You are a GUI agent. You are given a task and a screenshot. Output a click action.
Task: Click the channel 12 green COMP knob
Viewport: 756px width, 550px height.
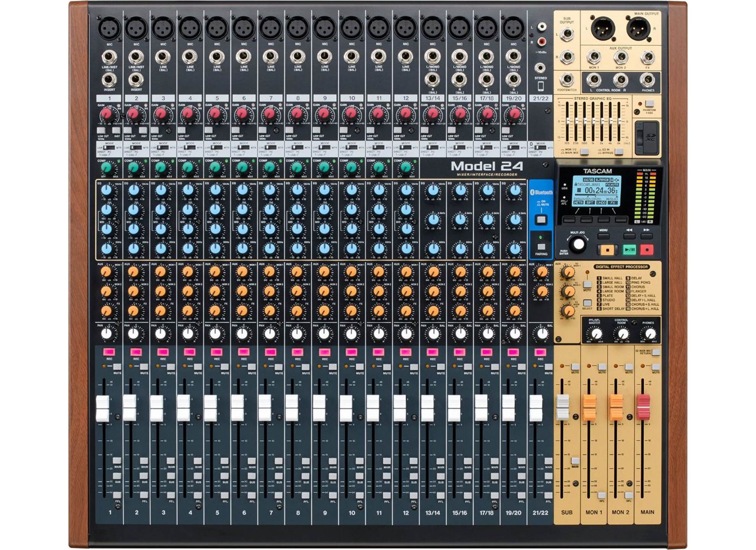[x=407, y=167]
